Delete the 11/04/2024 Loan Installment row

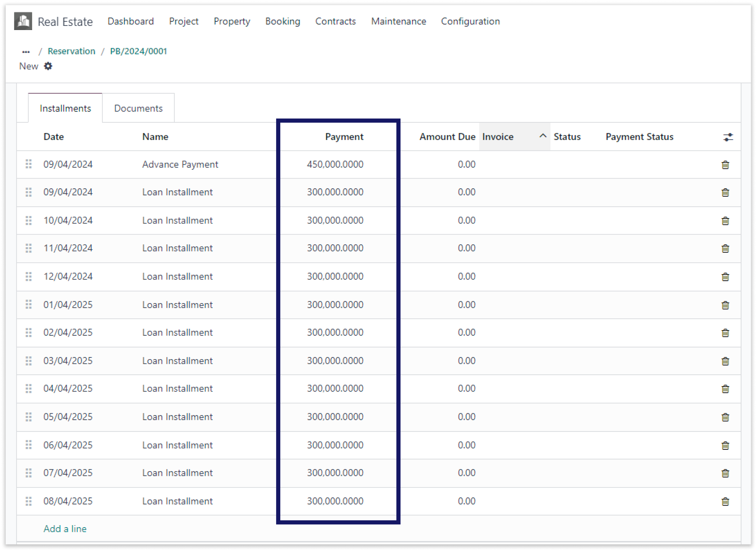[x=725, y=248]
